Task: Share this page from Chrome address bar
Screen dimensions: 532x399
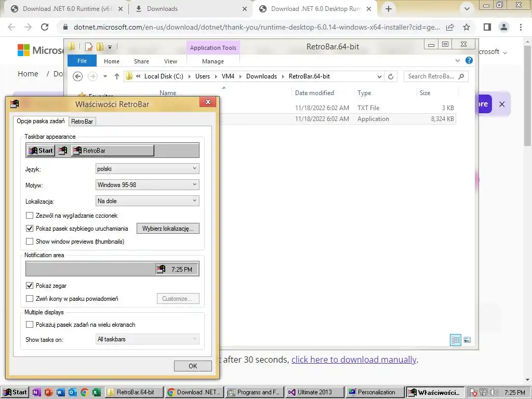Action: point(450,27)
